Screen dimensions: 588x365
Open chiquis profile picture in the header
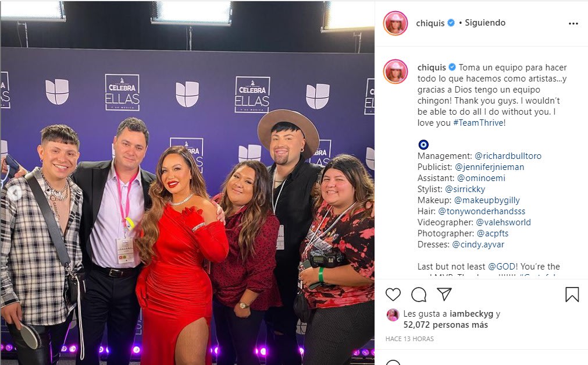pyautogui.click(x=395, y=23)
